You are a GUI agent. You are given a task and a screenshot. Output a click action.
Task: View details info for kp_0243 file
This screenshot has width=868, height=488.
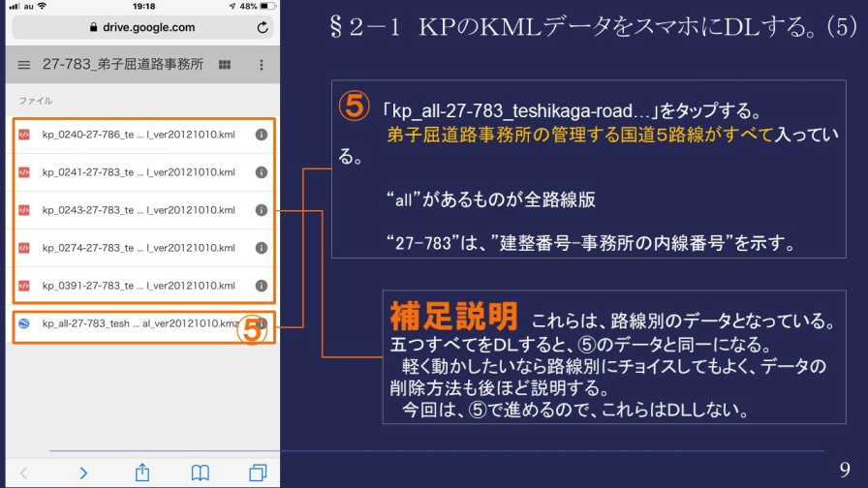[262, 210]
